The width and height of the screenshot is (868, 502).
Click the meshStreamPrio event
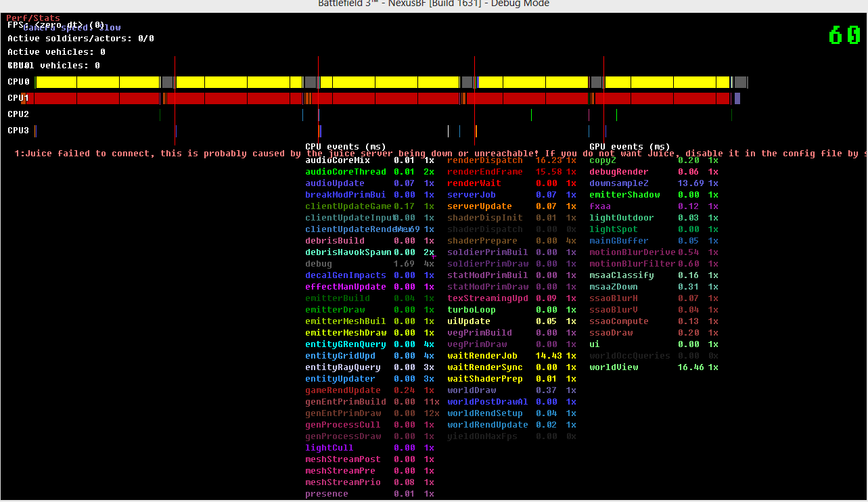point(369,482)
